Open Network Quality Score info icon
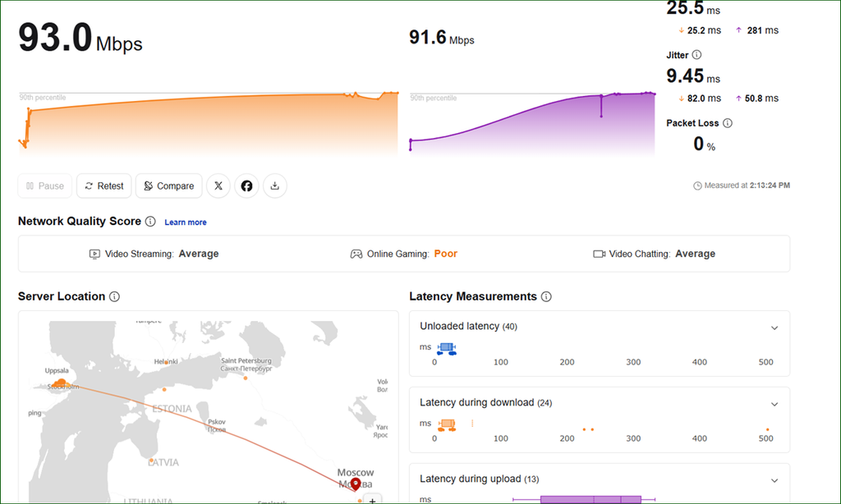Viewport: 841px width, 504px height. pyautogui.click(x=151, y=222)
